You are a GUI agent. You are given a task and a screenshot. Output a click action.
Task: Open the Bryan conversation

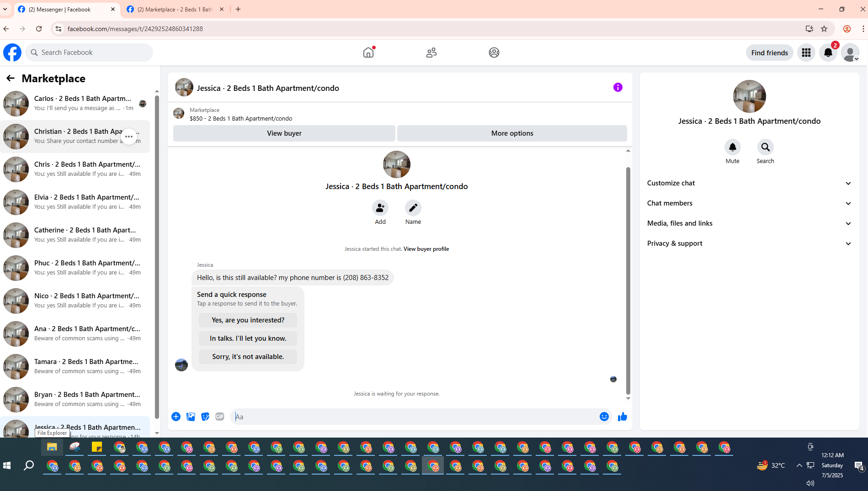coord(75,400)
